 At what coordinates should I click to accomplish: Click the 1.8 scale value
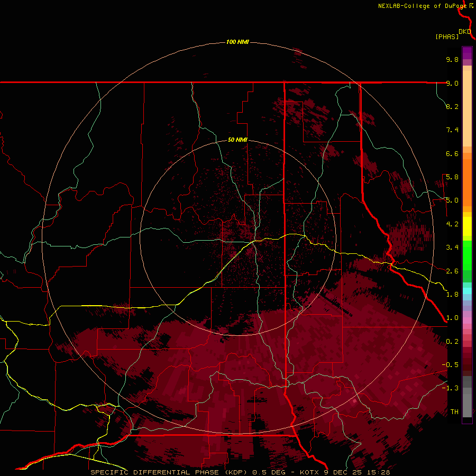tap(452, 295)
